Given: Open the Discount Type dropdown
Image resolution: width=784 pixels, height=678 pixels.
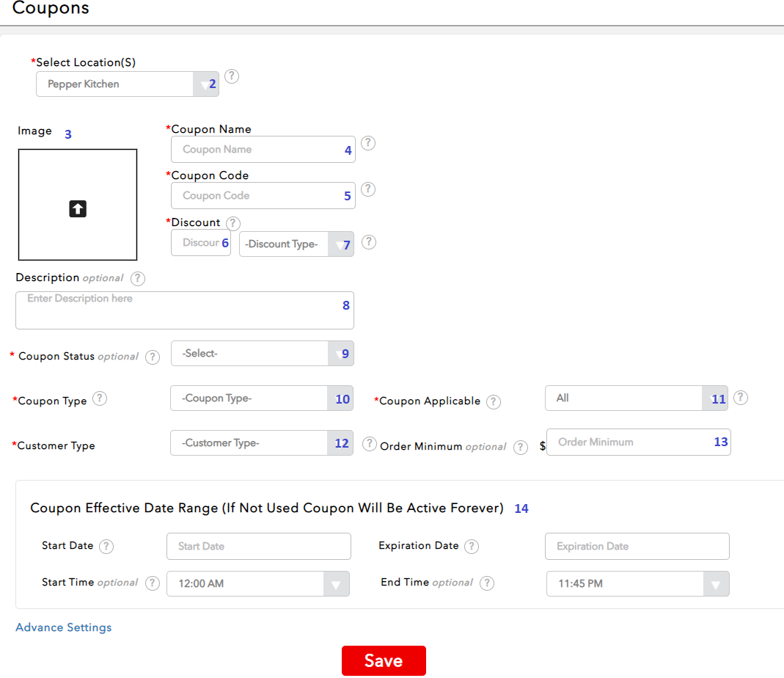Looking at the screenshot, I should click(x=296, y=244).
